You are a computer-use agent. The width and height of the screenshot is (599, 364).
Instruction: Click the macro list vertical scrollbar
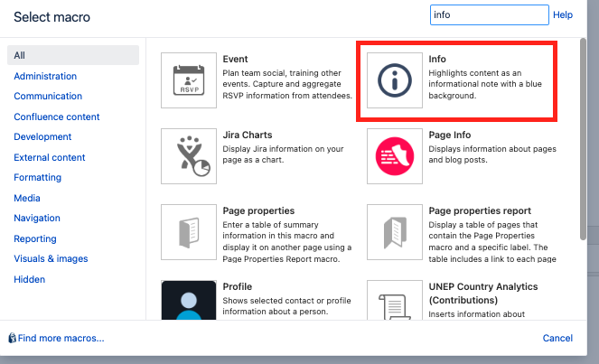(583, 139)
